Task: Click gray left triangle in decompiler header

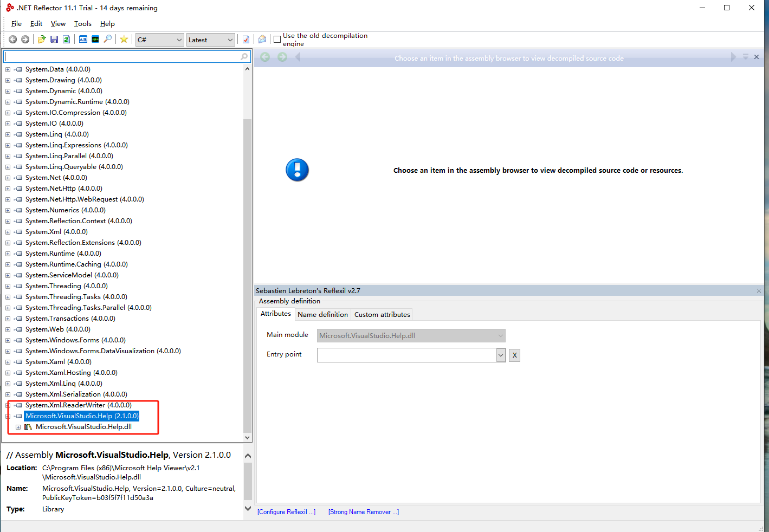Action: 298,57
